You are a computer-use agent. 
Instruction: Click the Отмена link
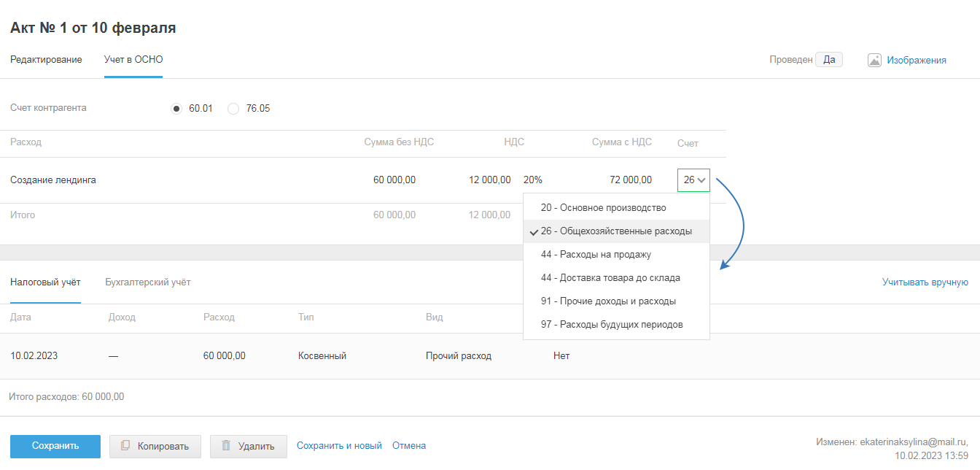coord(409,446)
